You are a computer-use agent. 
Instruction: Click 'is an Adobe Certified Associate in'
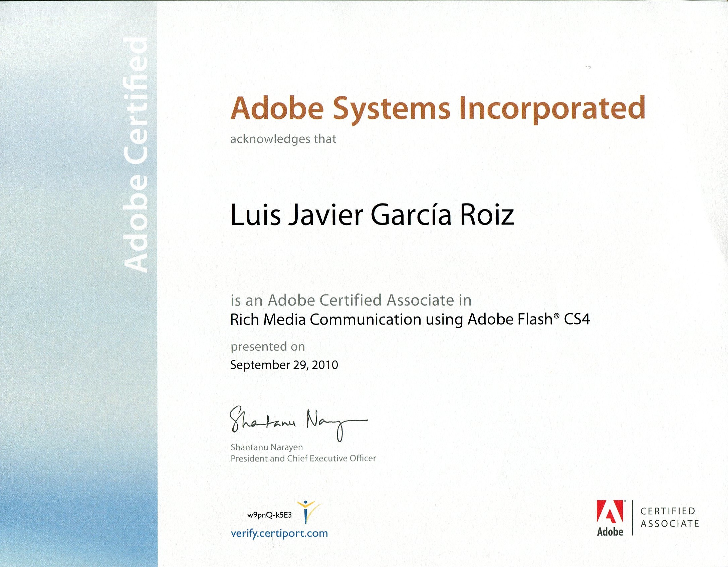(351, 300)
